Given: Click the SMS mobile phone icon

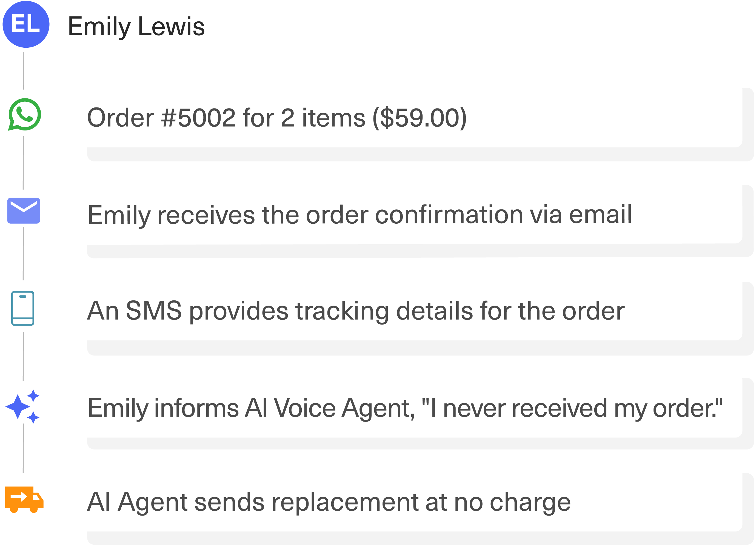Looking at the screenshot, I should 23,308.
